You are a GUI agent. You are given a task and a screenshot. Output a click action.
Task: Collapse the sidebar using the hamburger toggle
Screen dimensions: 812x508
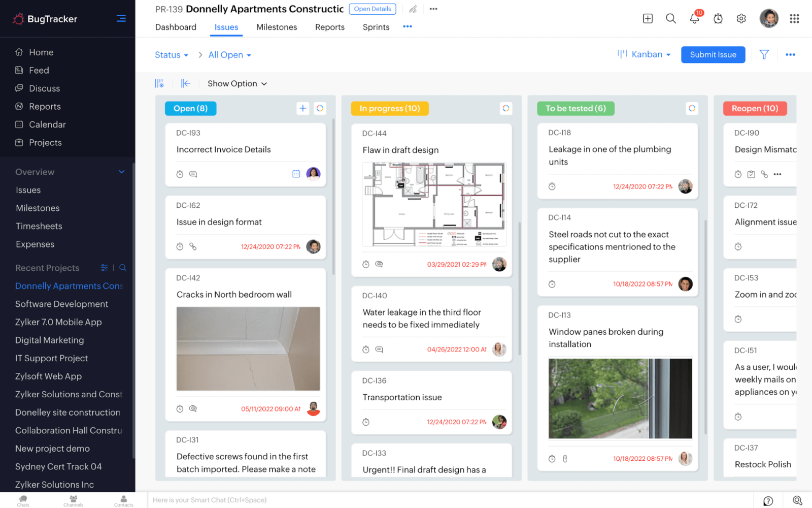121,18
